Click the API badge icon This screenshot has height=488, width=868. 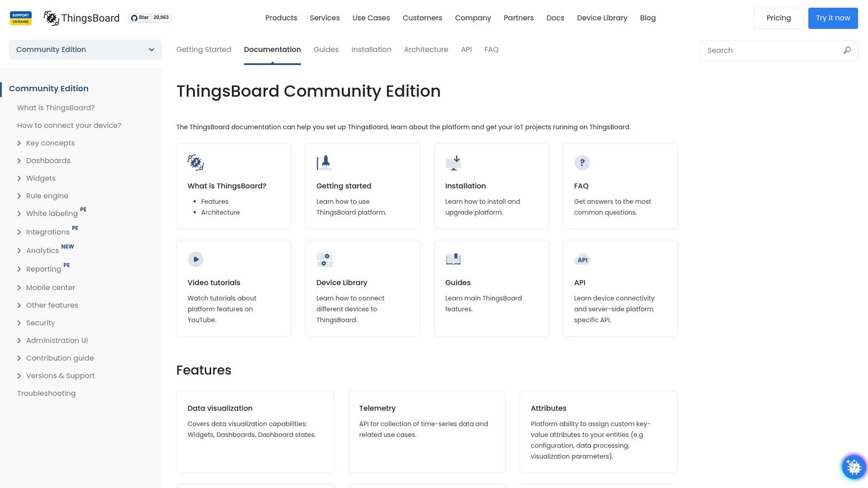(x=582, y=260)
